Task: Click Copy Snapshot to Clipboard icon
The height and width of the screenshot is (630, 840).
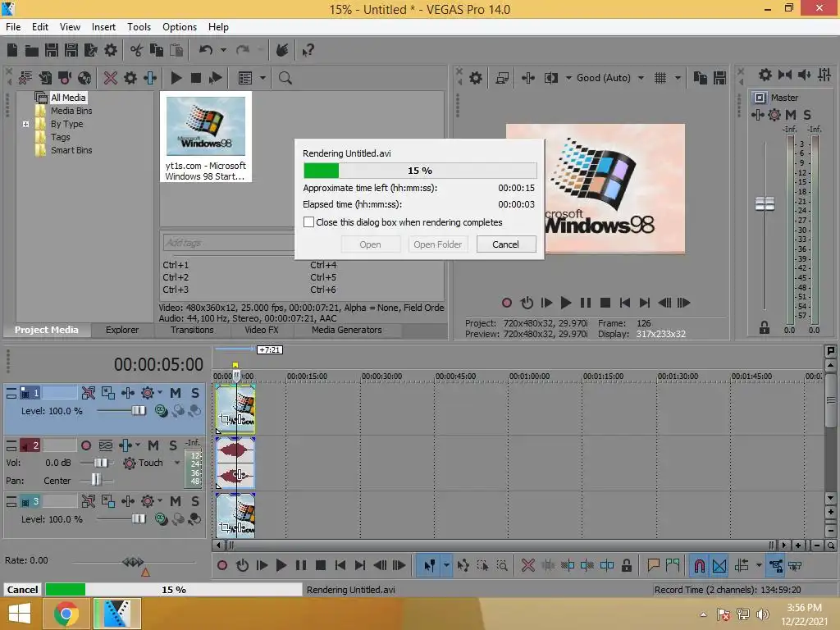Action: pos(701,78)
